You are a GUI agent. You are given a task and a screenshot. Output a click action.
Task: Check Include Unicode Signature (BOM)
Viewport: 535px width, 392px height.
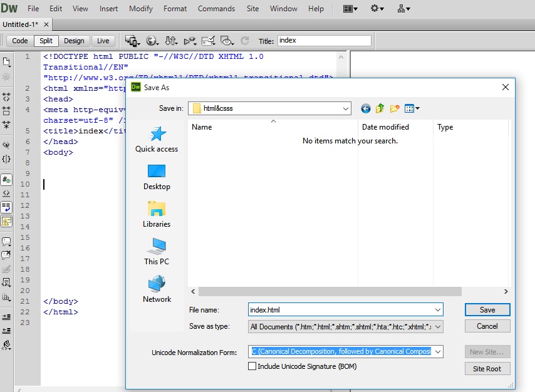[252, 366]
